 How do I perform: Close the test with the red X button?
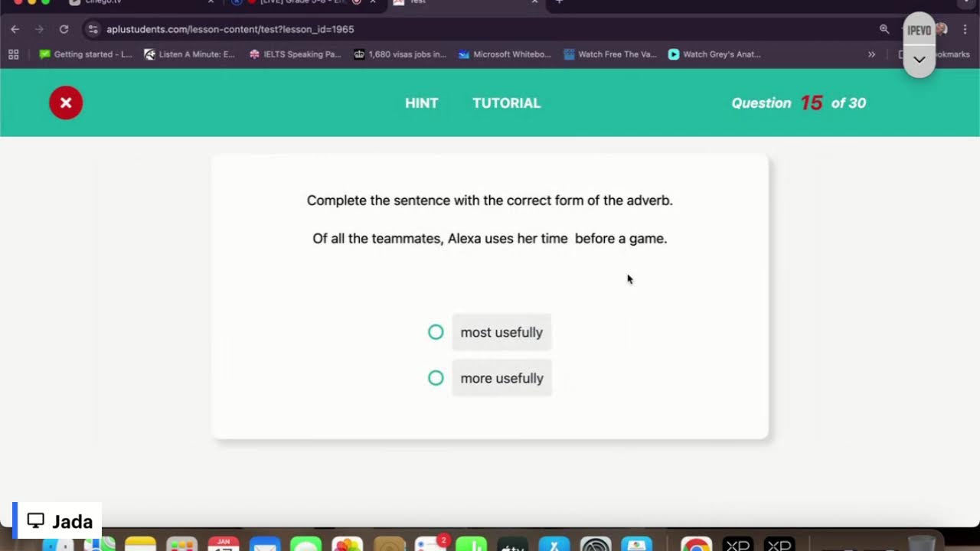pos(66,103)
